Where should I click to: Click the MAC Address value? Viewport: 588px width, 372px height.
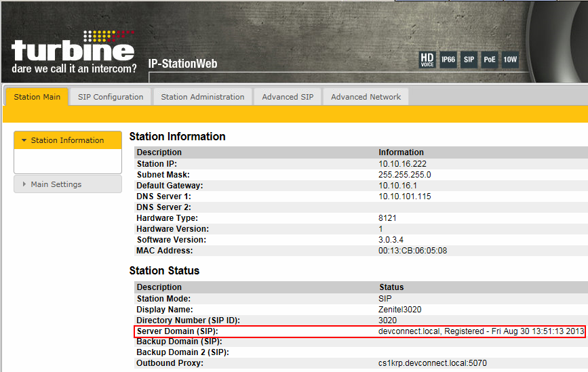pyautogui.click(x=412, y=251)
